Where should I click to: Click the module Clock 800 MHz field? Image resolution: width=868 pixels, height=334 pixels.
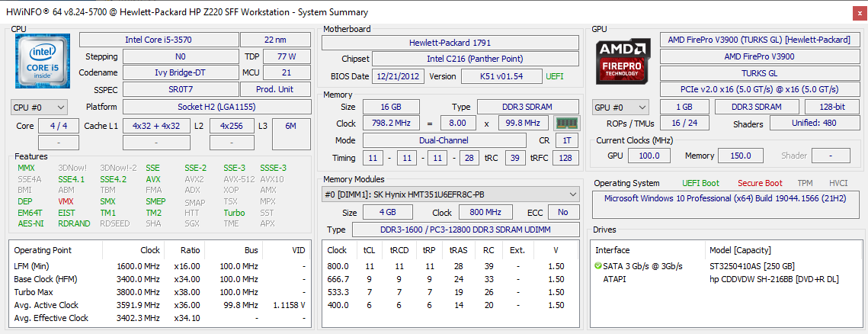coord(485,212)
